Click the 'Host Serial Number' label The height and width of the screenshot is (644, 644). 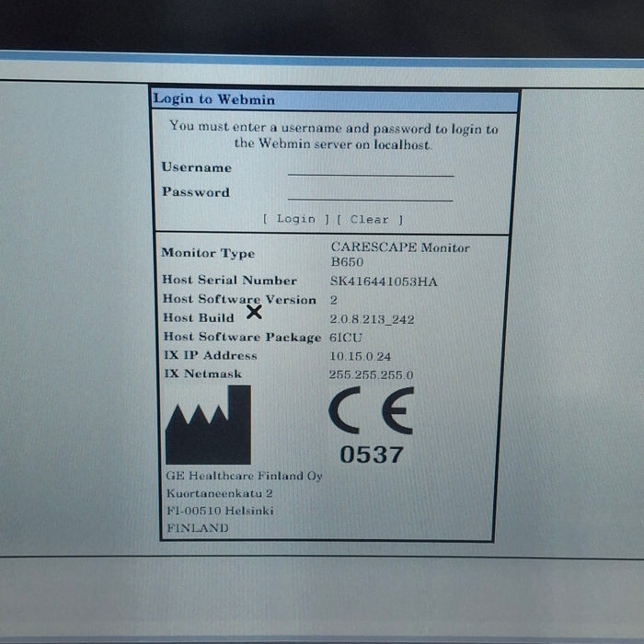pyautogui.click(x=230, y=280)
